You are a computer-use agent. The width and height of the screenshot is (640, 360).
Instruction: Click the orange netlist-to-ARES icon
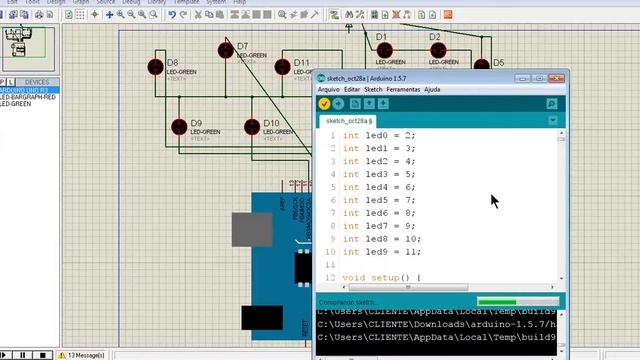coord(448,15)
